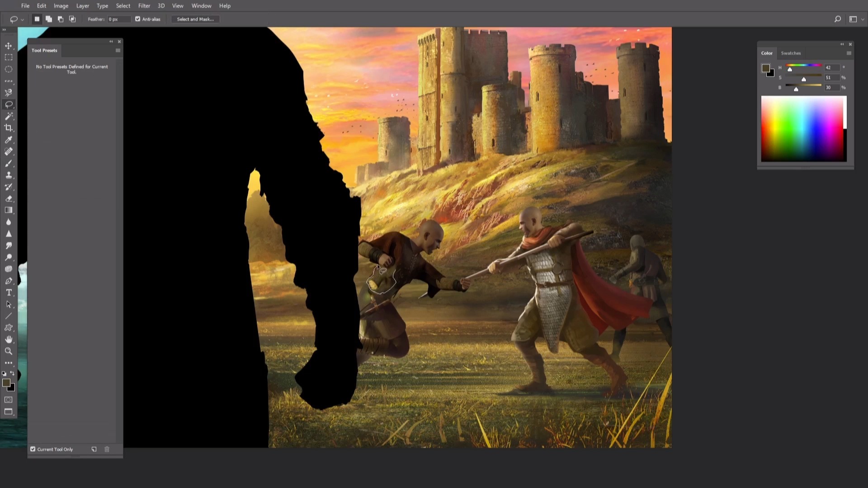Select the Line tool
868x488 pixels.
(9, 316)
